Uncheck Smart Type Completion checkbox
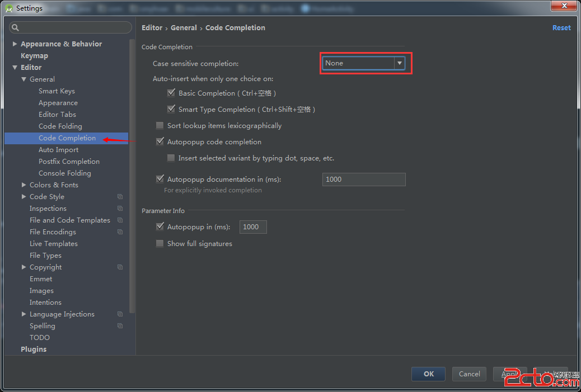This screenshot has width=581, height=392. tap(171, 109)
